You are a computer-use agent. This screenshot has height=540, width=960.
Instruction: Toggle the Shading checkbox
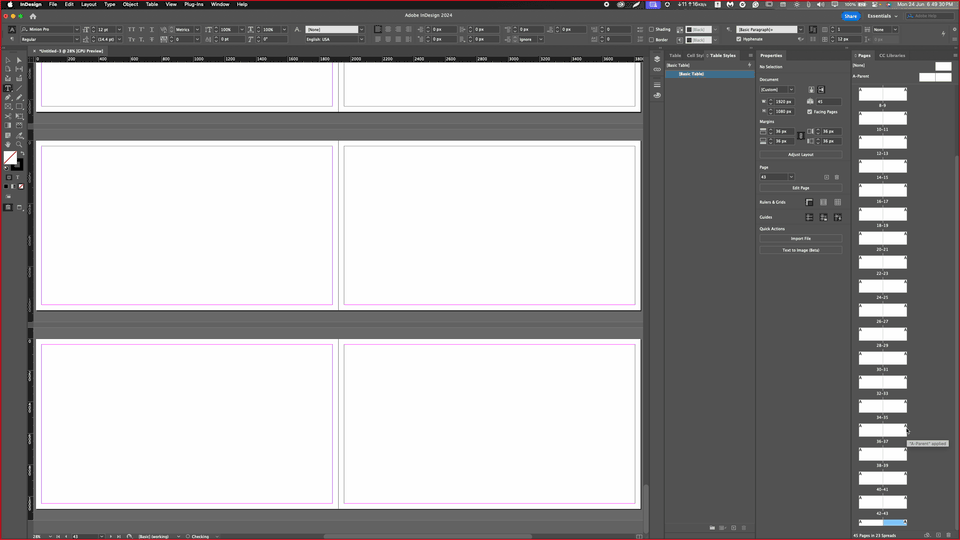click(651, 29)
